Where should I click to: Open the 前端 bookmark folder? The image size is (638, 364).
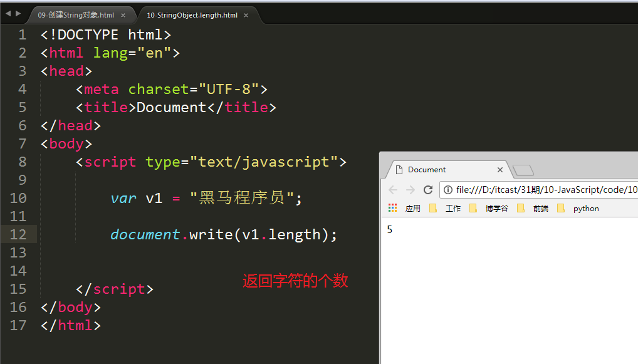(x=533, y=208)
